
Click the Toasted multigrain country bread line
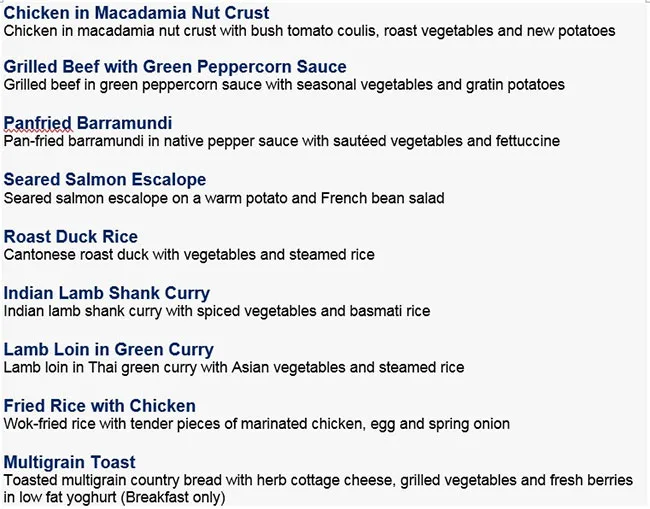tap(318, 481)
